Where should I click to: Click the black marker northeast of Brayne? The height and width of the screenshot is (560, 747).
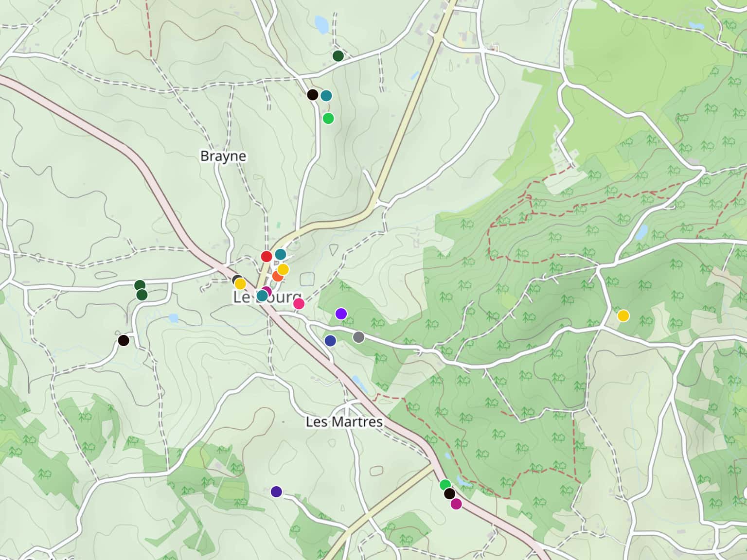313,94
